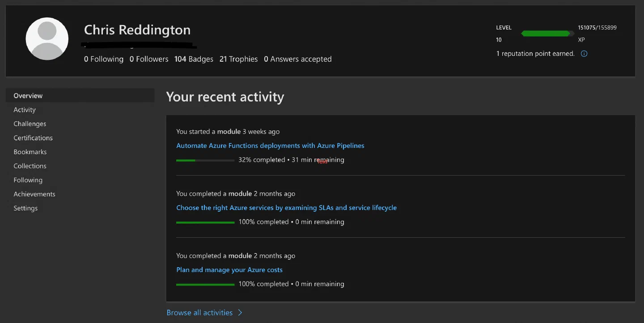Open the Choose the right Azure services module
This screenshot has height=323, width=644.
click(x=286, y=208)
